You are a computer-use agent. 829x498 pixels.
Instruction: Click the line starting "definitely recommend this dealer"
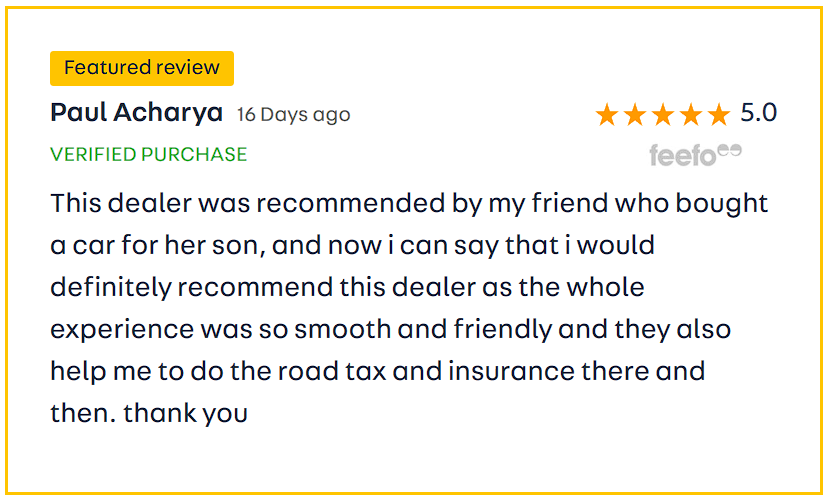[x=347, y=287]
